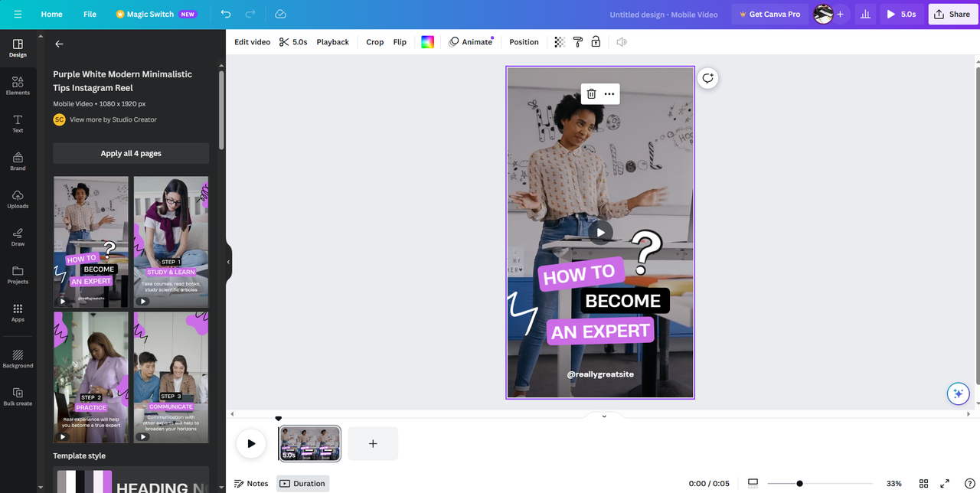This screenshot has width=980, height=493.
Task: Adjust video volume with the speaker icon
Action: click(622, 42)
